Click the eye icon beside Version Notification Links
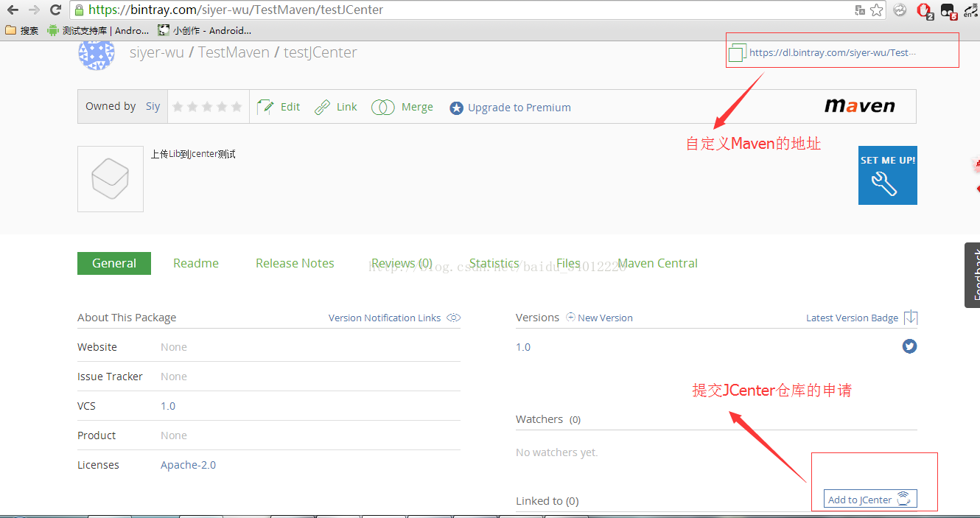Image resolution: width=980 pixels, height=518 pixels. 454,318
